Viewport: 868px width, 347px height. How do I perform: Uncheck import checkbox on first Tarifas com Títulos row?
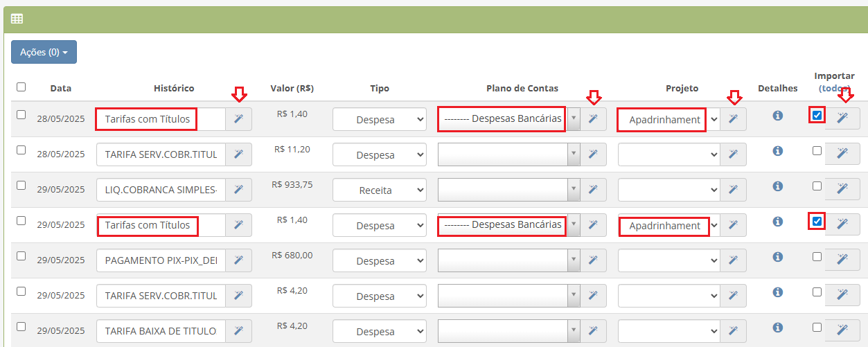coord(817,115)
